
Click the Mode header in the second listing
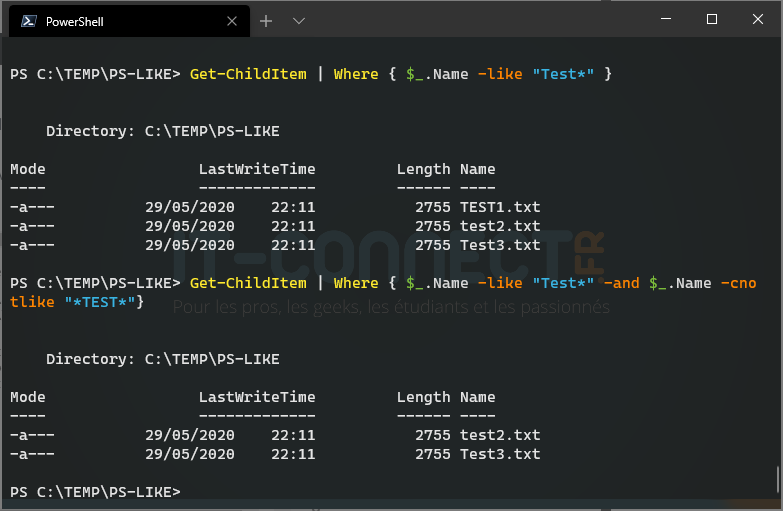click(x=28, y=397)
